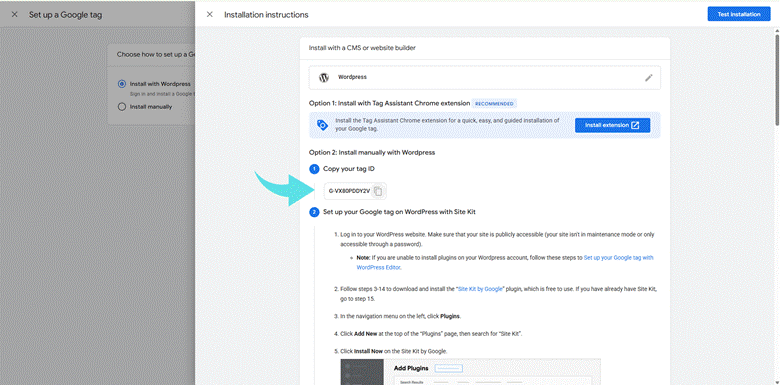Edit the Wordpress platform with pencil icon
The height and width of the screenshot is (385, 780).
click(x=648, y=78)
